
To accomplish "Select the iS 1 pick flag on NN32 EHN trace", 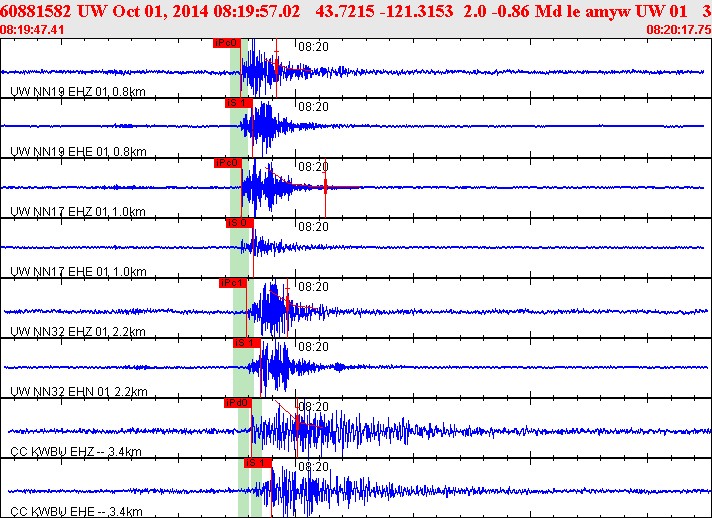I will click(x=247, y=343).
